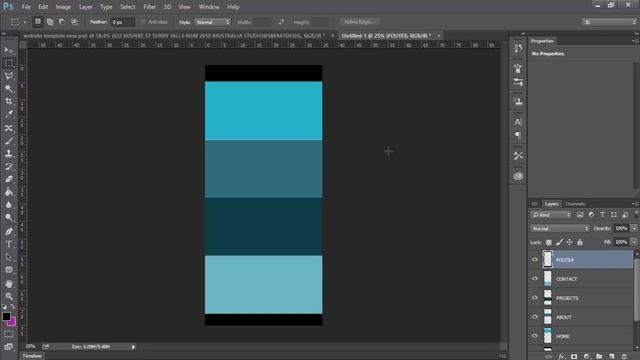Hide the FOOTER layer
This screenshot has width=640, height=360.
(x=535, y=260)
